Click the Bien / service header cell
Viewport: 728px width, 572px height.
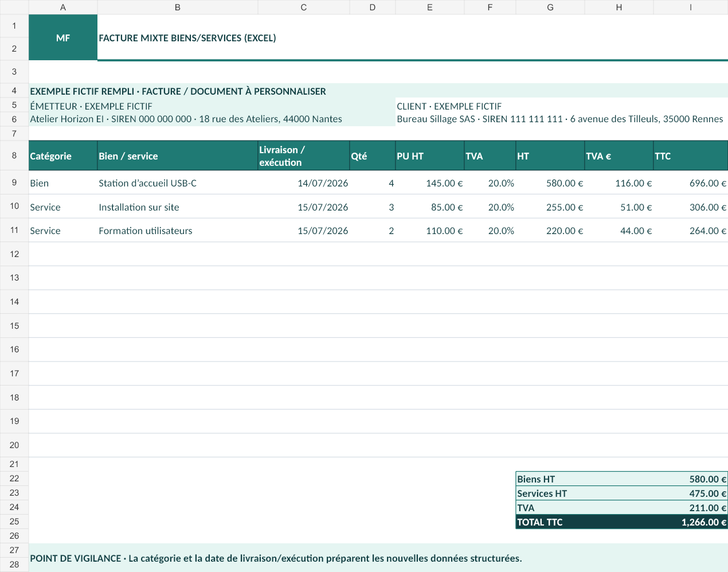[178, 155]
